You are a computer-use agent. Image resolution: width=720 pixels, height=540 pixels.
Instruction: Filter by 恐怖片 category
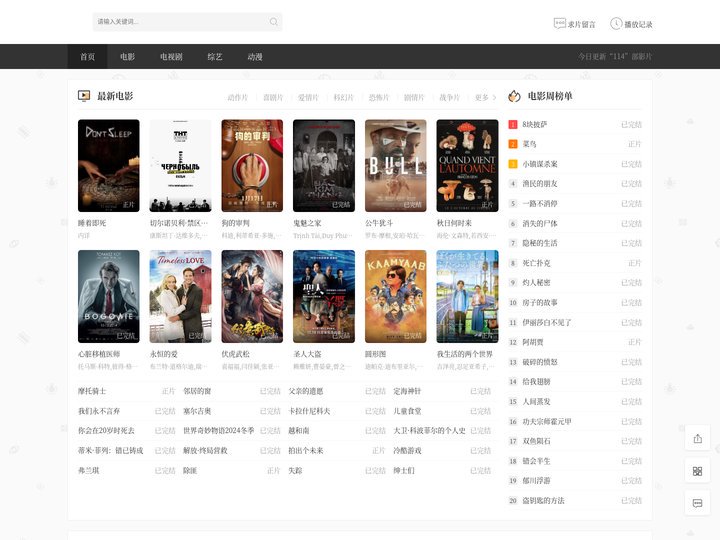(x=379, y=97)
